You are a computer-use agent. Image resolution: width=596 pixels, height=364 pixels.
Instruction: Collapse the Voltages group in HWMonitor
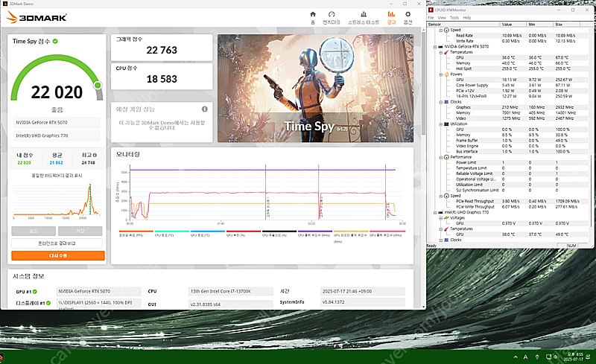tap(441, 218)
